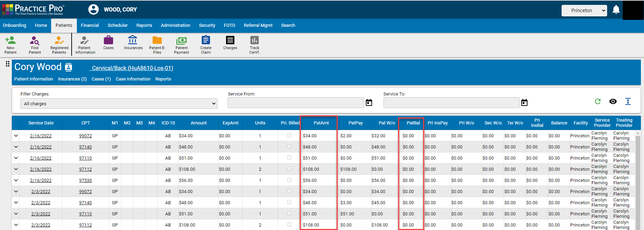Open Cervical/Back (HuA8610-Los-01) case link
Viewport: 644px width, 230px height.
(x=132, y=68)
